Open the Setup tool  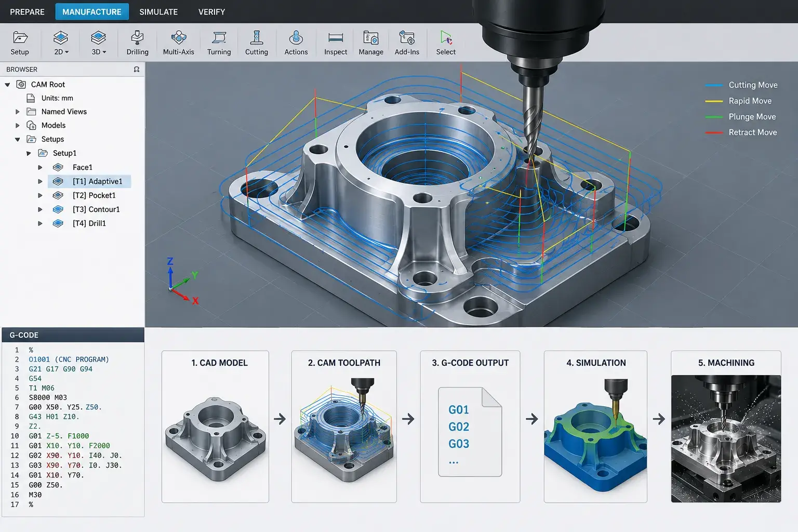pos(20,43)
